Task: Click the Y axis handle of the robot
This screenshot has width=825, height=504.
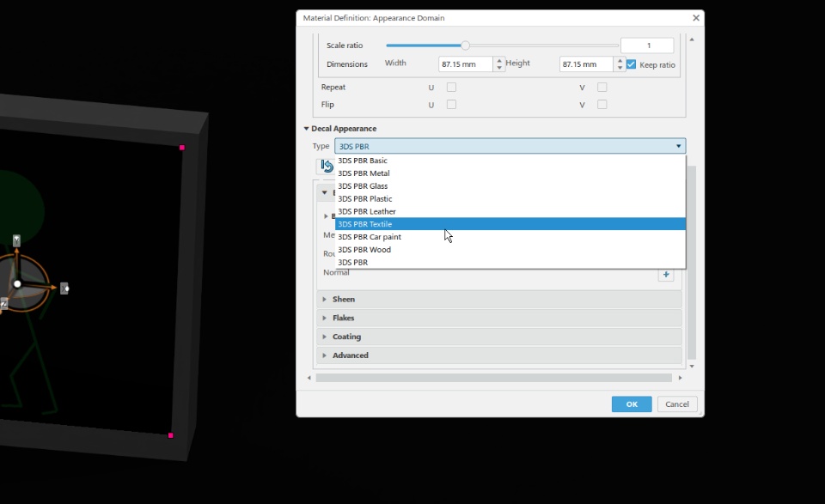Action: (17, 240)
